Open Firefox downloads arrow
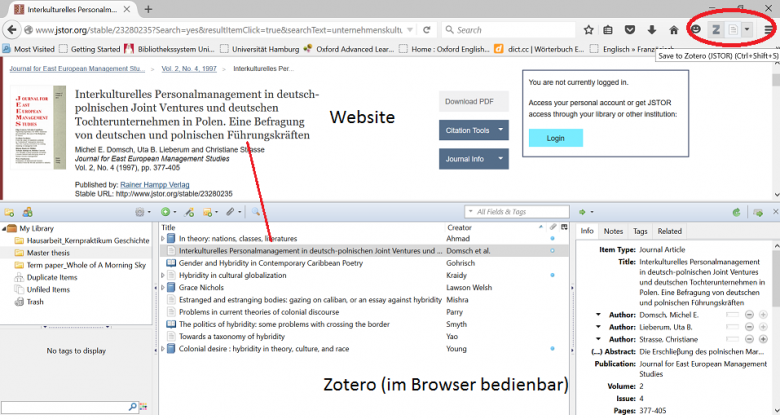 click(652, 30)
